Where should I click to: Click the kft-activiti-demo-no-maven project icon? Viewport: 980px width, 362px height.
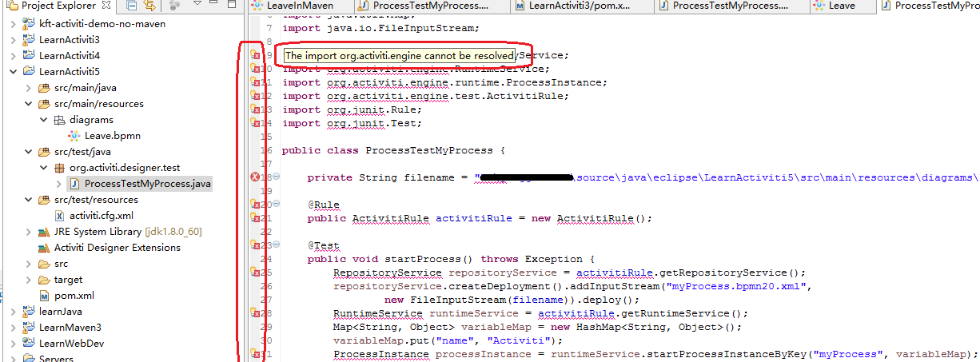coord(29,24)
